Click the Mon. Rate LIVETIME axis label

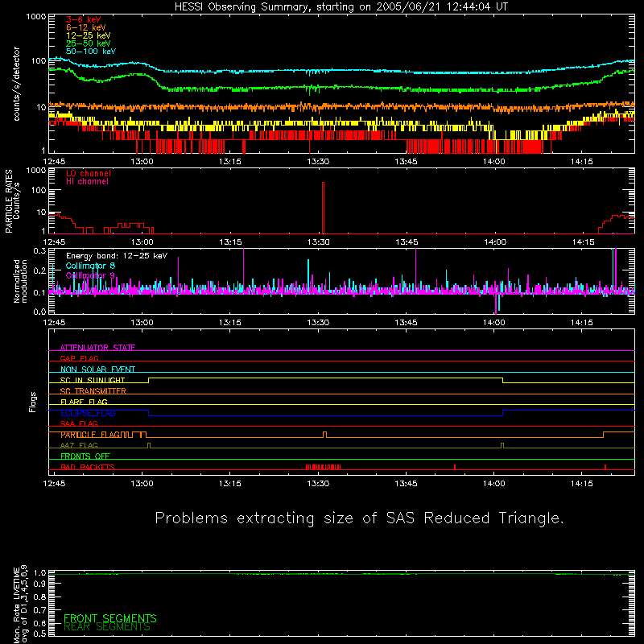pos(19,604)
